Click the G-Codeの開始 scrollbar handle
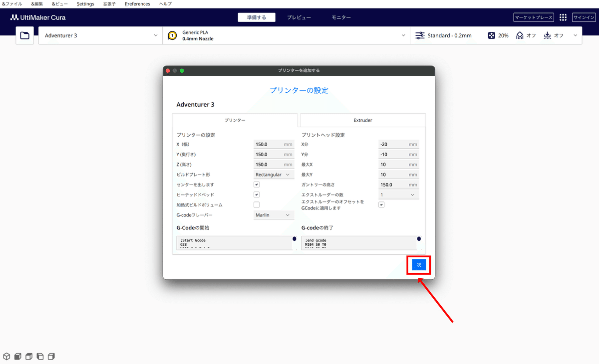Image resolution: width=599 pixels, height=364 pixels. (x=294, y=239)
